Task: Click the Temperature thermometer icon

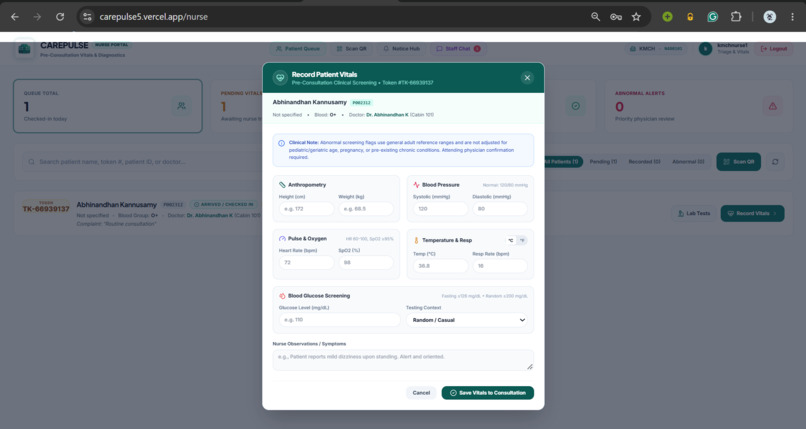Action: [416, 240]
